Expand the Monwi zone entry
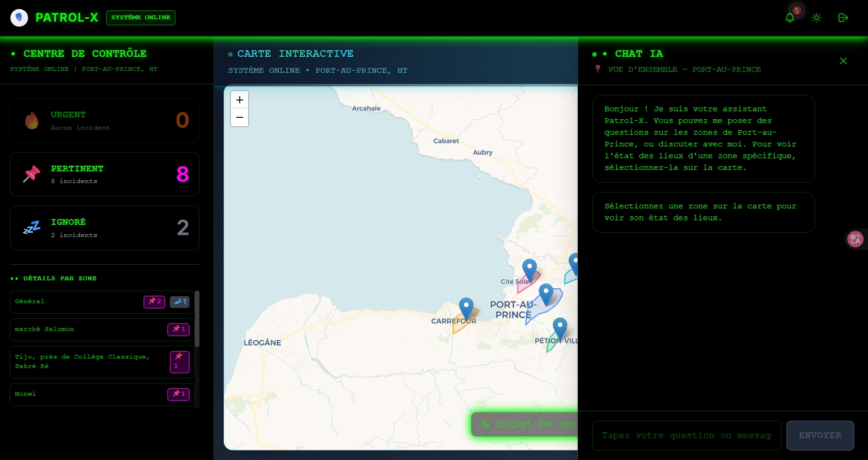The width and height of the screenshot is (868, 460). [x=75, y=394]
